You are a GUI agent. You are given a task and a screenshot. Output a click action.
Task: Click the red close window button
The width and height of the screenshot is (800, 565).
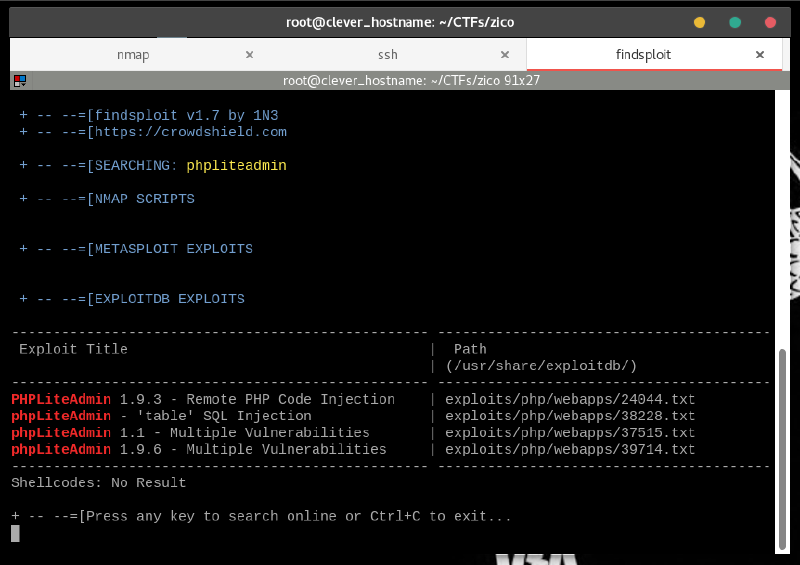[x=770, y=22]
